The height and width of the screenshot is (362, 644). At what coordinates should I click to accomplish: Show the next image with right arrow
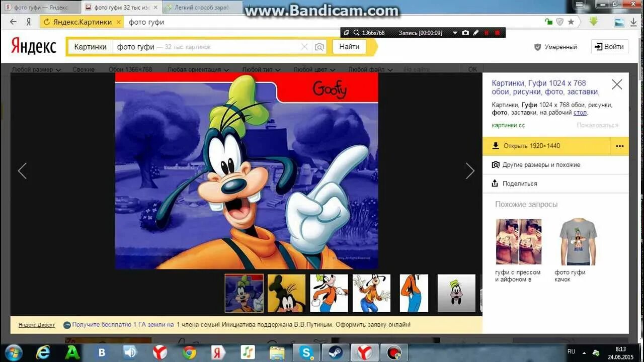point(470,171)
